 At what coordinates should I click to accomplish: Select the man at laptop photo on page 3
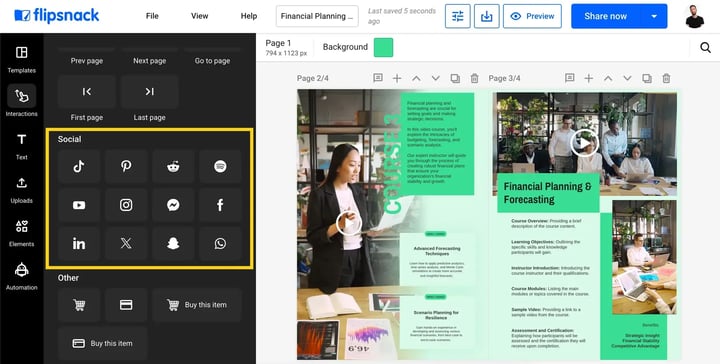[x=644, y=257]
